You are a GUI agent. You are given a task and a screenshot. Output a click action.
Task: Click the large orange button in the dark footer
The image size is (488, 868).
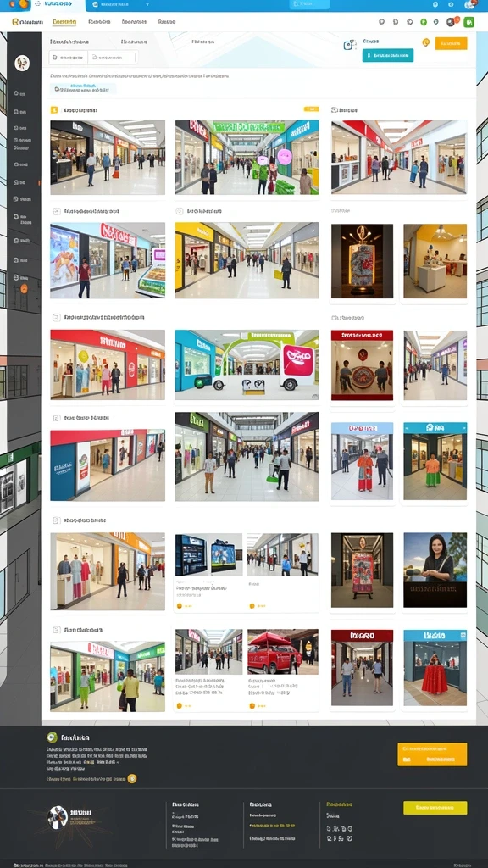point(432,754)
